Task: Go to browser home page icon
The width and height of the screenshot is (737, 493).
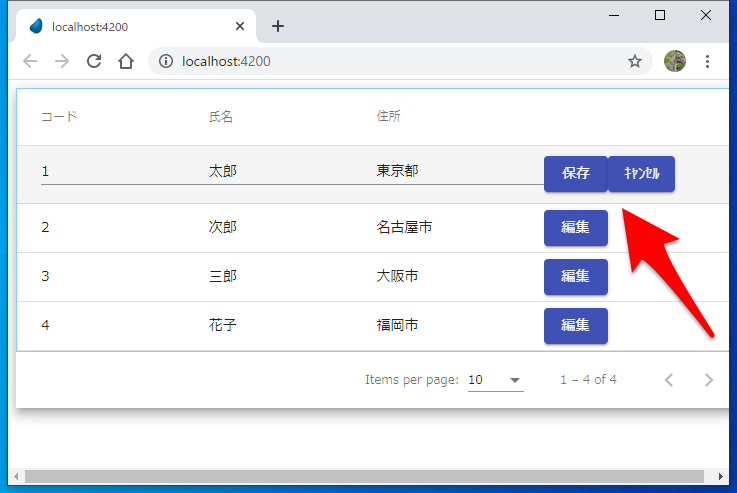Action: point(126,61)
